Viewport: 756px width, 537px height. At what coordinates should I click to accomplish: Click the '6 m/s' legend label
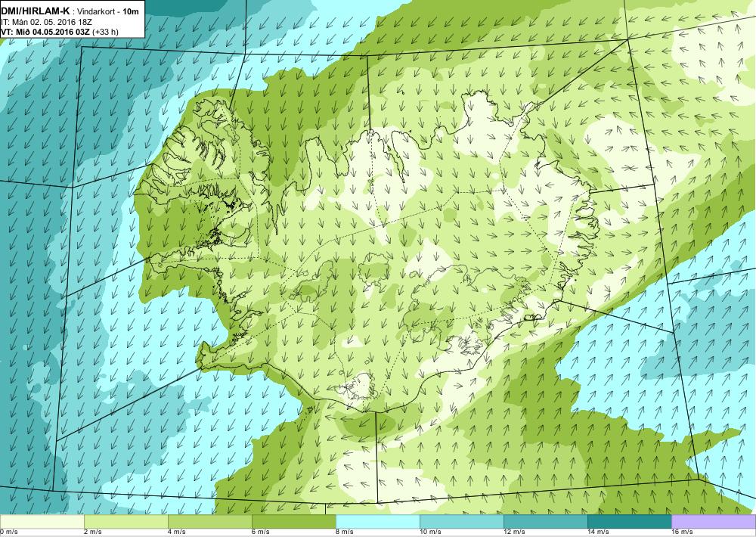(x=261, y=532)
